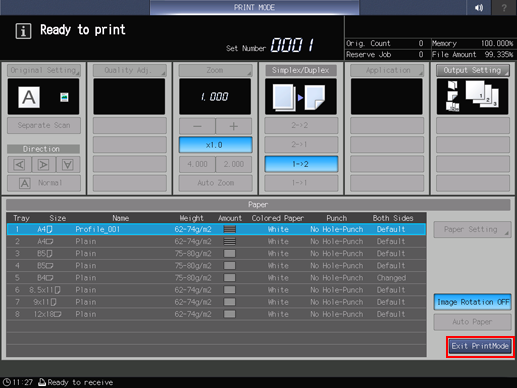This screenshot has height=388, width=517.
Task: Tap the Simplex/Duplex pages preview icon
Action: tap(301, 97)
